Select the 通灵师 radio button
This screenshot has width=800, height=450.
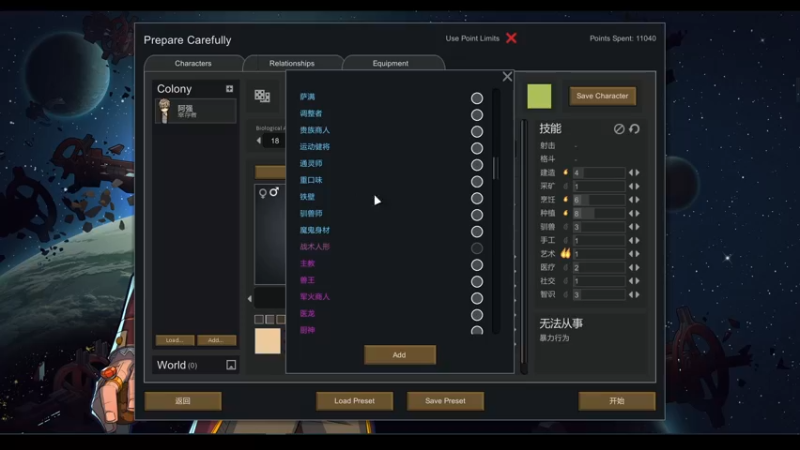477,165
